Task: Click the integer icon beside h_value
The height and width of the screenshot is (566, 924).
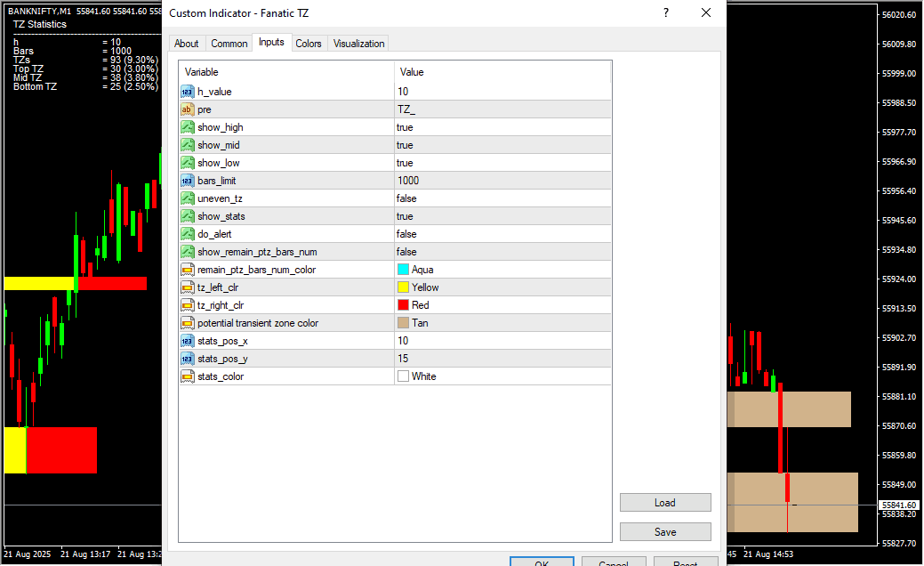Action: [x=188, y=92]
